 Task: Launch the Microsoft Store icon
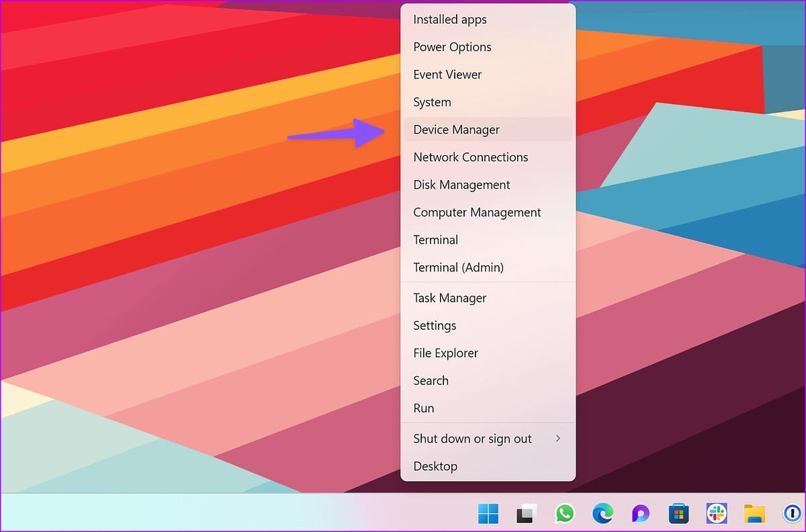point(679,514)
